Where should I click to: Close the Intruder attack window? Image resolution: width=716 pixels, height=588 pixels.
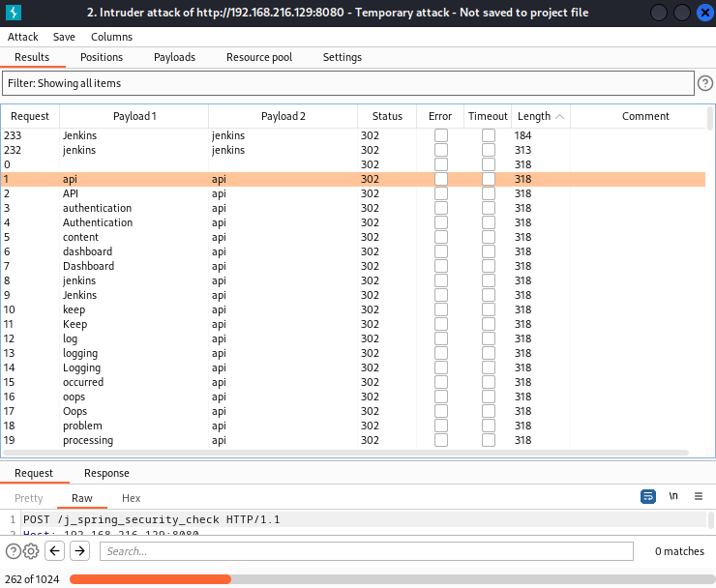[705, 13]
